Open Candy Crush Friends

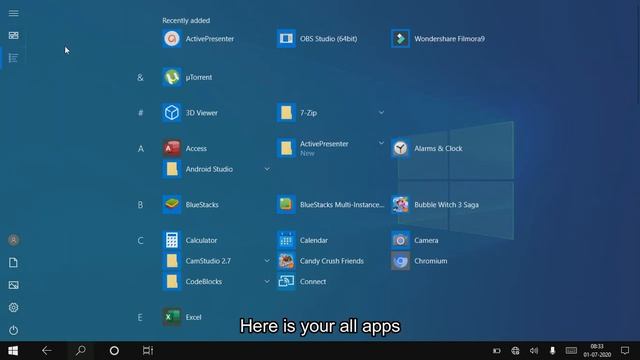click(x=321, y=261)
